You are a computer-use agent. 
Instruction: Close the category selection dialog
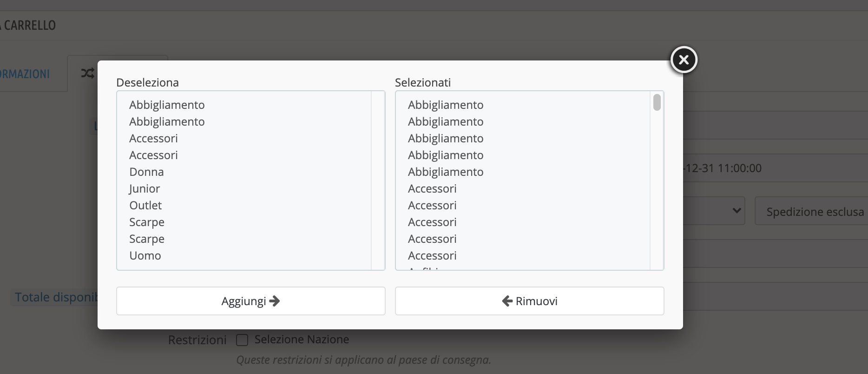click(x=684, y=60)
